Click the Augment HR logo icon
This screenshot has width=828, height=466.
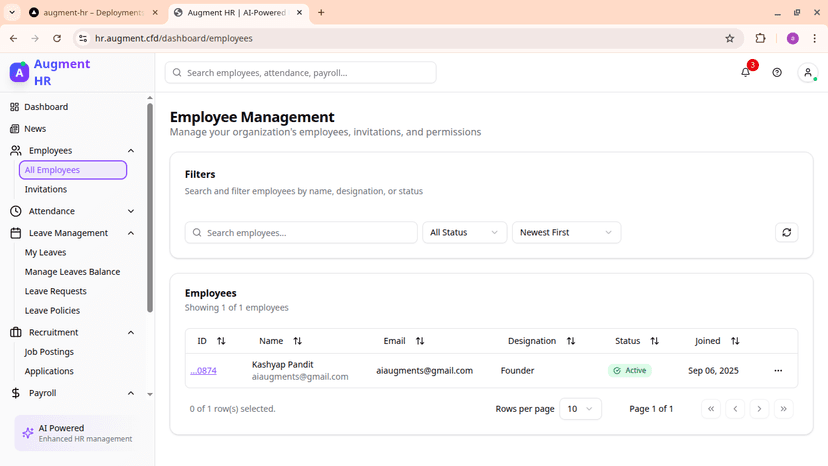[x=19, y=72]
